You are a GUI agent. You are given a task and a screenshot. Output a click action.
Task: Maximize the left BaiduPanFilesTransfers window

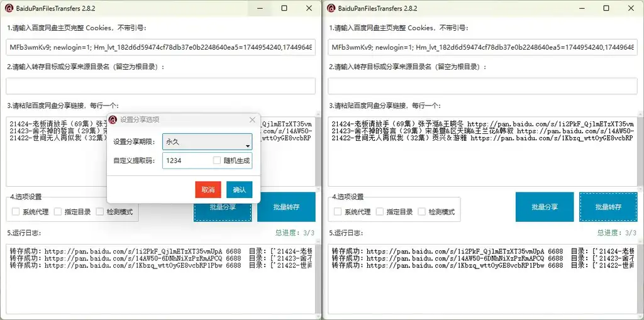284,8
